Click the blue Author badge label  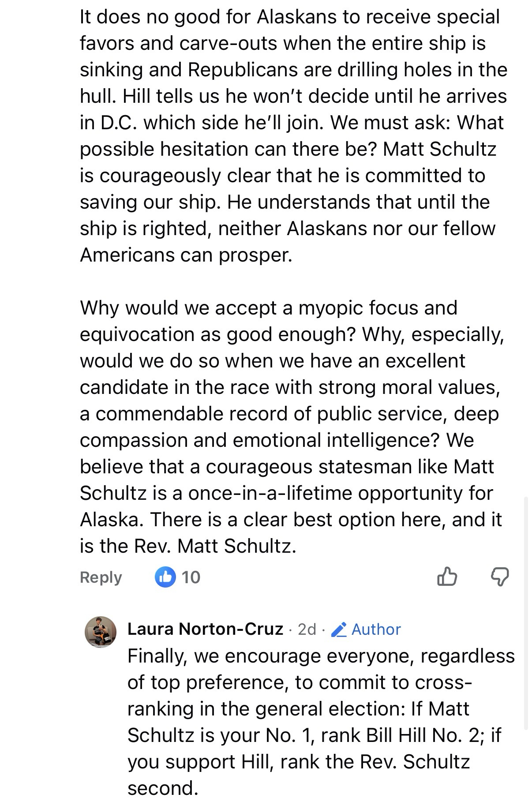[376, 629]
